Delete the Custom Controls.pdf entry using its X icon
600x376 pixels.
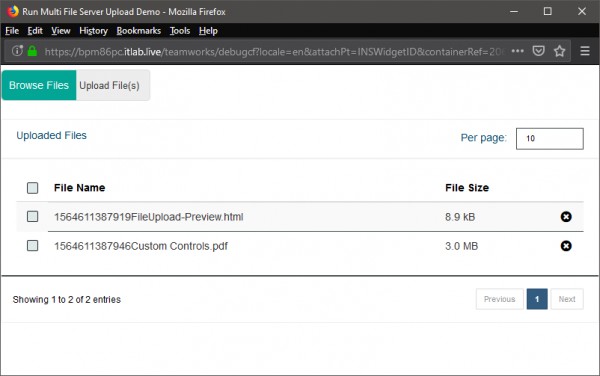[566, 246]
